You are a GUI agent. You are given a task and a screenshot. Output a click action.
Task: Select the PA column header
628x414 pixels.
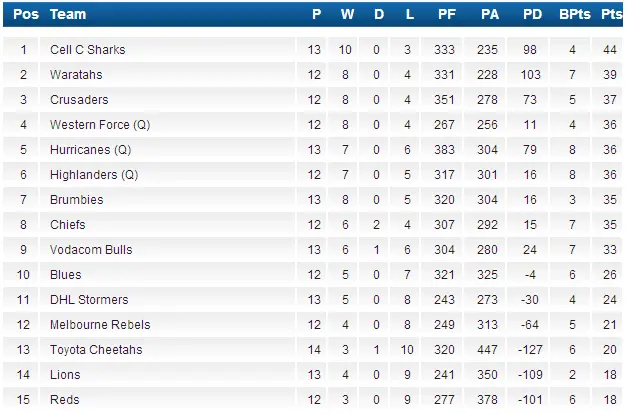489,14
